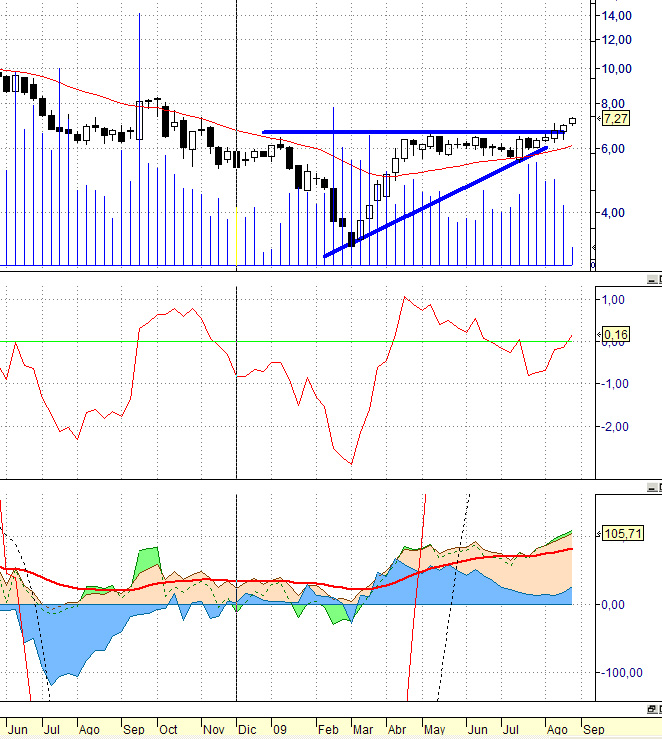Click the Nov label on date axis
Viewport: 662px width, 739px height.
213,730
